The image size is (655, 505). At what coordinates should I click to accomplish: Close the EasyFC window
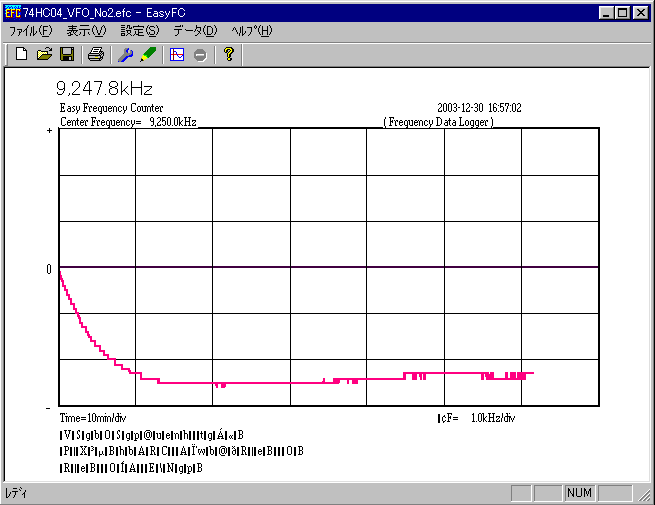640,13
